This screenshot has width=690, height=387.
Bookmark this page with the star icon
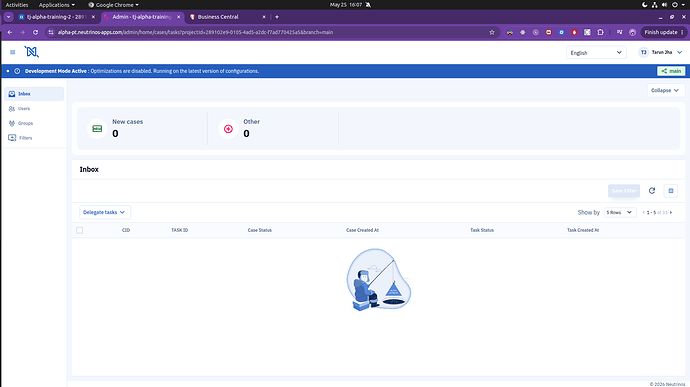[492, 32]
